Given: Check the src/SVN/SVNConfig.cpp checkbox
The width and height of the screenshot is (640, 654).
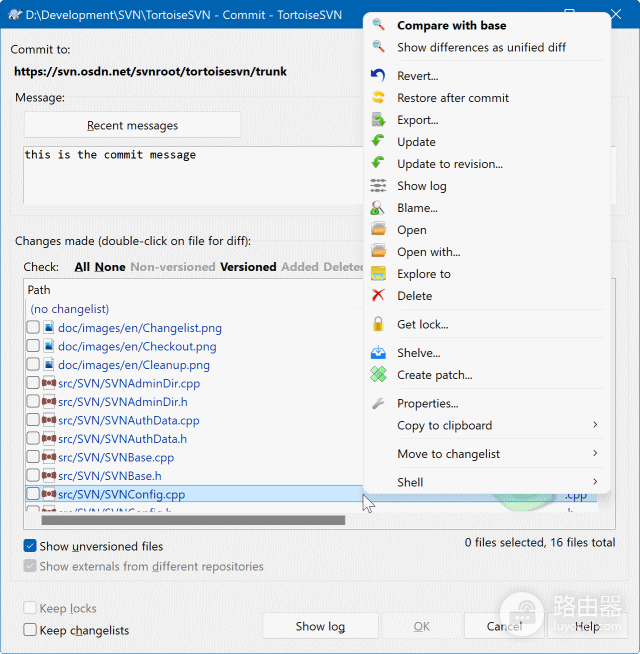Looking at the screenshot, I should pos(33,493).
